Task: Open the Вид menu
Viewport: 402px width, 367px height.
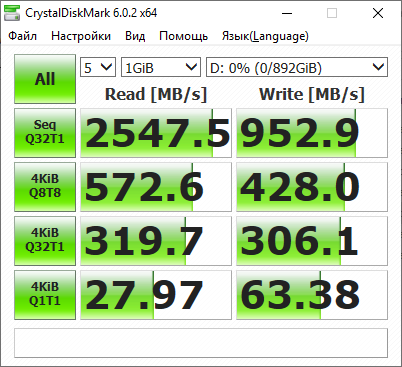Action: (x=135, y=36)
